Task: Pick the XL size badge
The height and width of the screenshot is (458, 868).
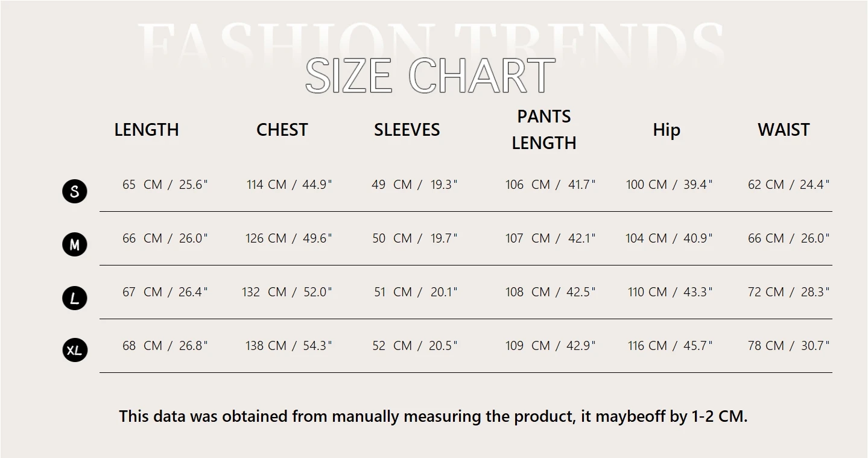Action: coord(75,350)
